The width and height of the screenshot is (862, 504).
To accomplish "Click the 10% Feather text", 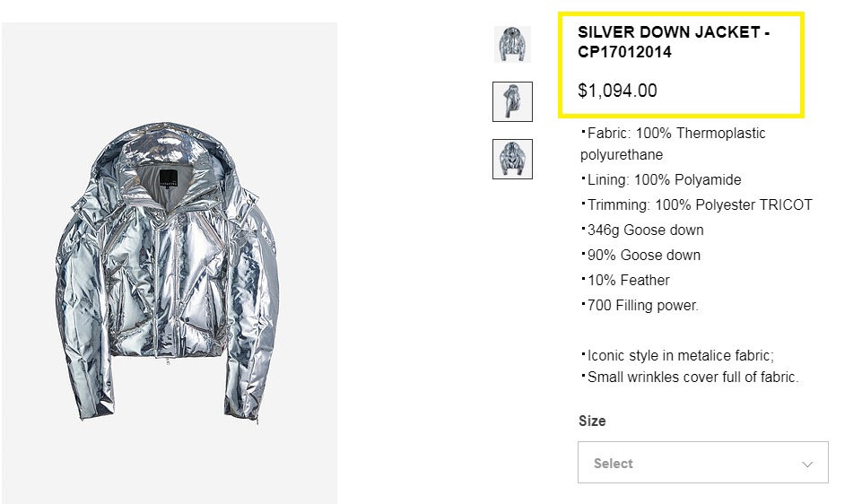I will pos(625,280).
